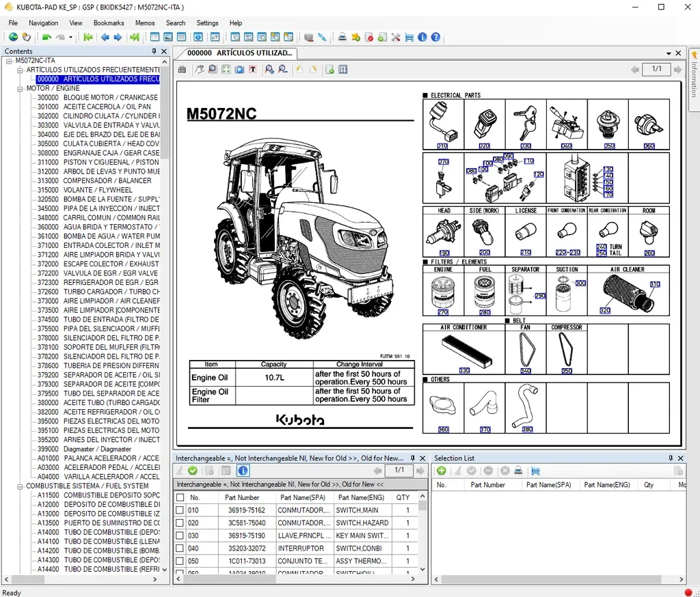
Task: Open the text search (T) tool
Action: [x=254, y=69]
